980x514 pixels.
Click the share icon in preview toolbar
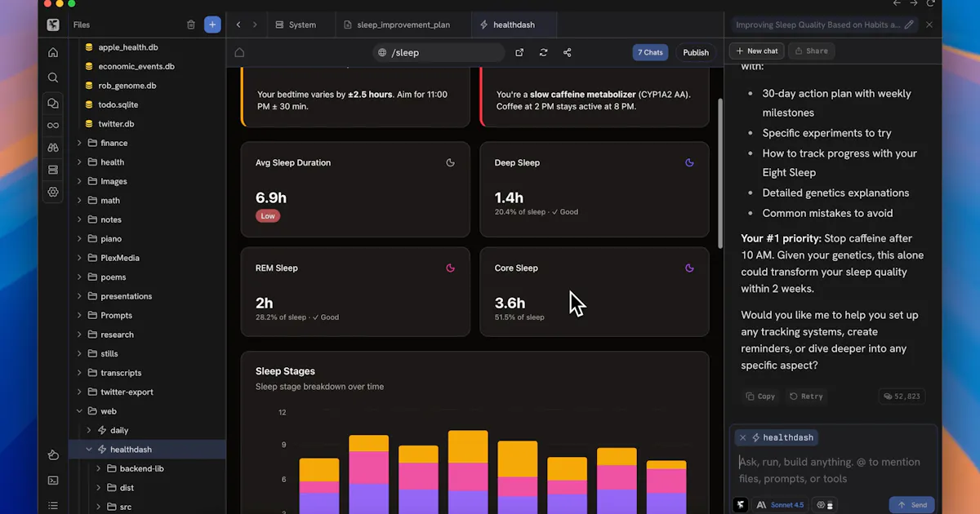[568, 52]
